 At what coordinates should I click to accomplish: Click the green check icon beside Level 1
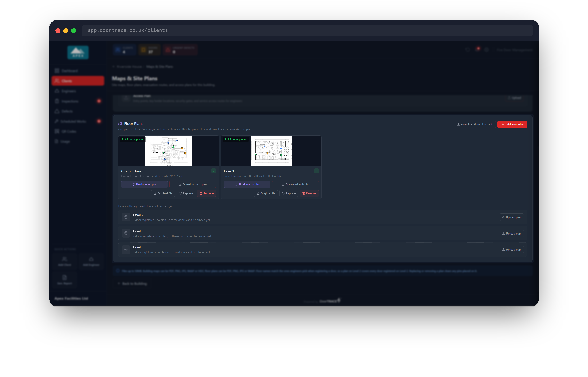(316, 171)
